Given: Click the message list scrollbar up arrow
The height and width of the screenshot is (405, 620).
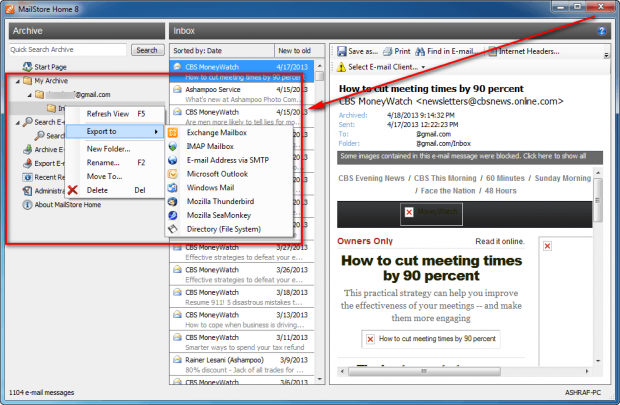Looking at the screenshot, I should pyautogui.click(x=319, y=65).
